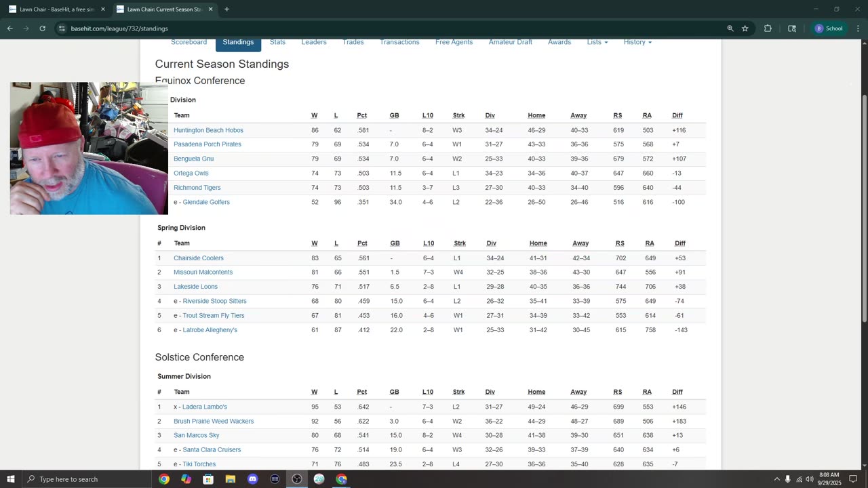This screenshot has height=488, width=868.
Task: Open Tiki Torches team link
Action: coord(199,464)
